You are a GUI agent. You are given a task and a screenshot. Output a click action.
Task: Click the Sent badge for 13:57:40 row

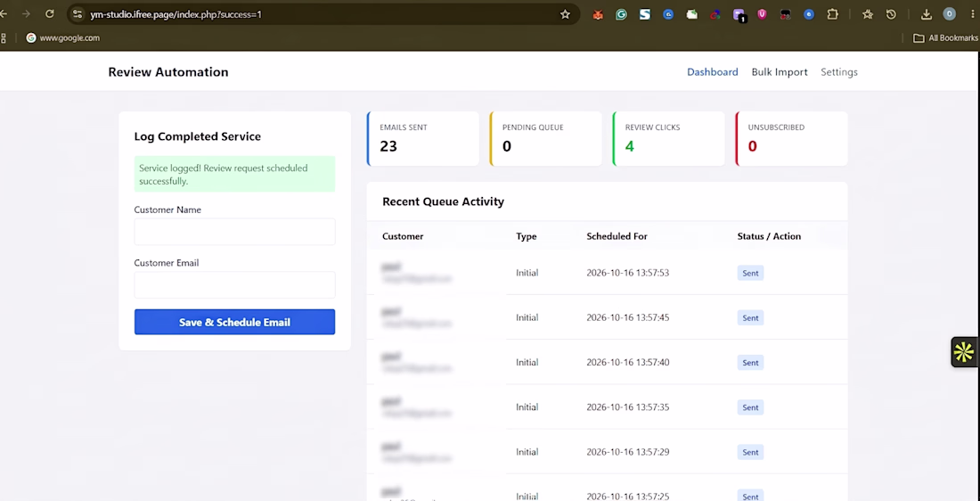750,363
